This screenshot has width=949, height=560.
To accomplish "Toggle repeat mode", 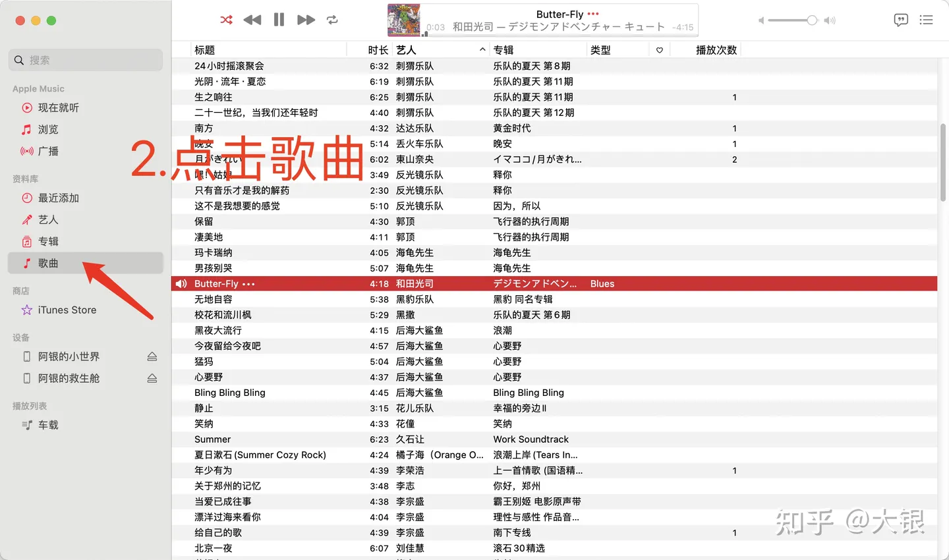I will [x=332, y=20].
